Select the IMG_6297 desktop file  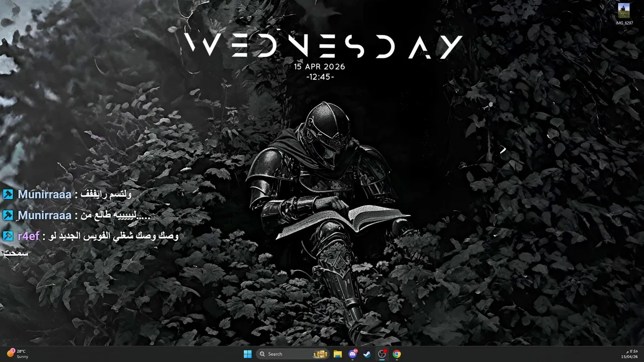pyautogui.click(x=624, y=14)
